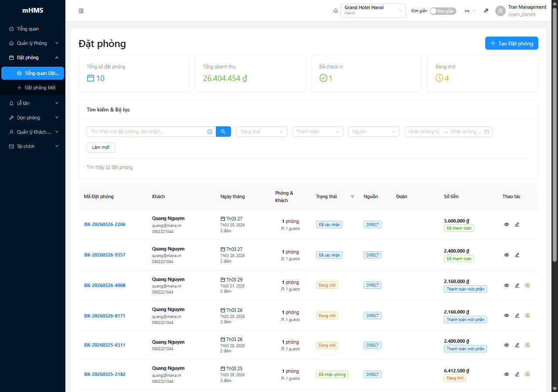558x392 pixels.
Task: Toggle the Đơn giản switch
Action: (443, 11)
